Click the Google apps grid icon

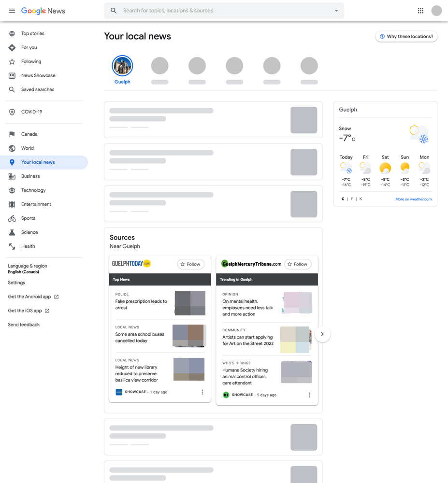point(420,10)
